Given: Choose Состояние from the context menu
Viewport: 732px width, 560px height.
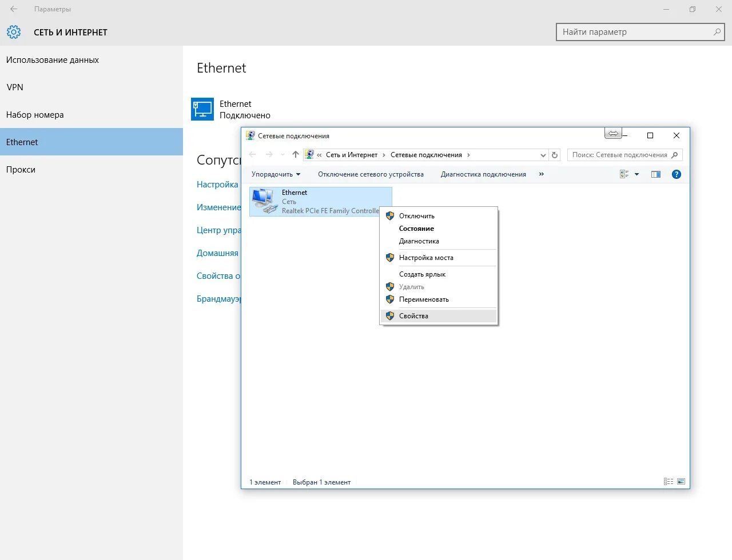Looking at the screenshot, I should coord(439,229).
